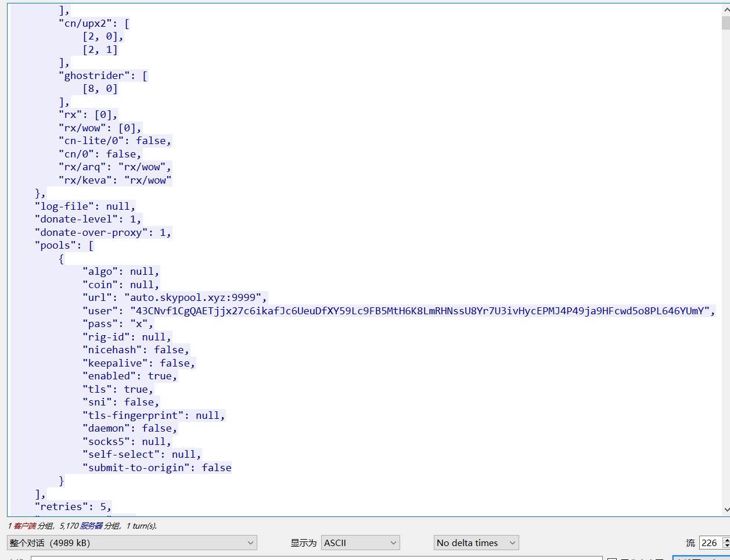Click the "log-file": null line
This screenshot has width=730, height=560.
click(x=85, y=206)
